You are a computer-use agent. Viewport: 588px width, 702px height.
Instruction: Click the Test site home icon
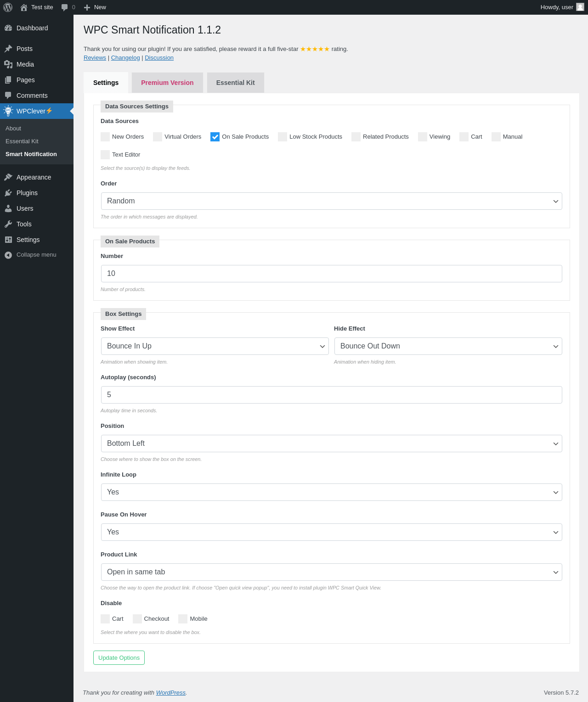tap(24, 7)
